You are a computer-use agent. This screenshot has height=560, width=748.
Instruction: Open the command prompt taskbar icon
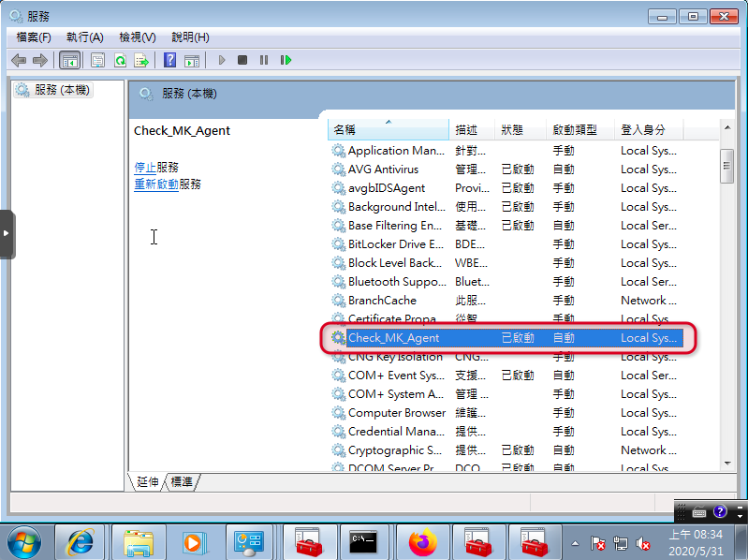tap(364, 542)
